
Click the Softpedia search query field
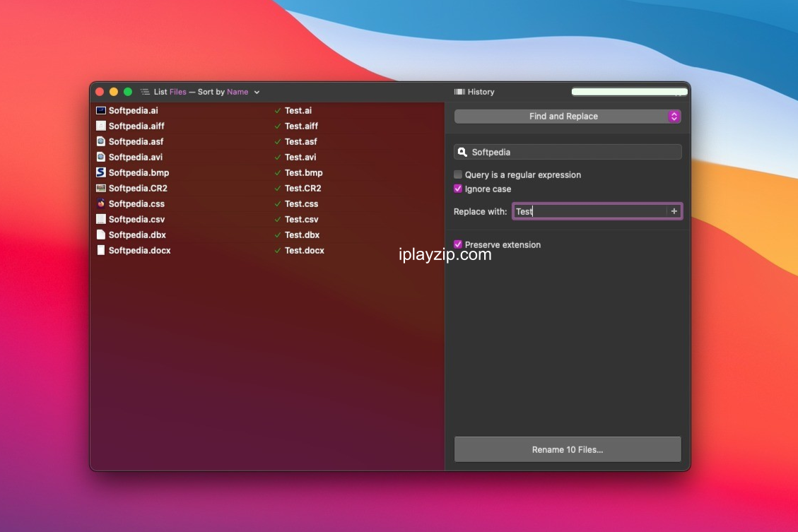click(568, 152)
